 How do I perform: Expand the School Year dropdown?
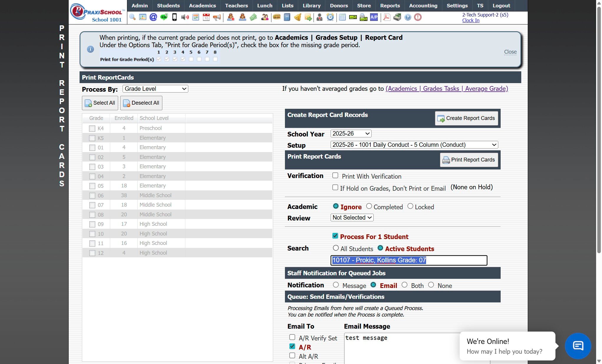[x=351, y=134]
